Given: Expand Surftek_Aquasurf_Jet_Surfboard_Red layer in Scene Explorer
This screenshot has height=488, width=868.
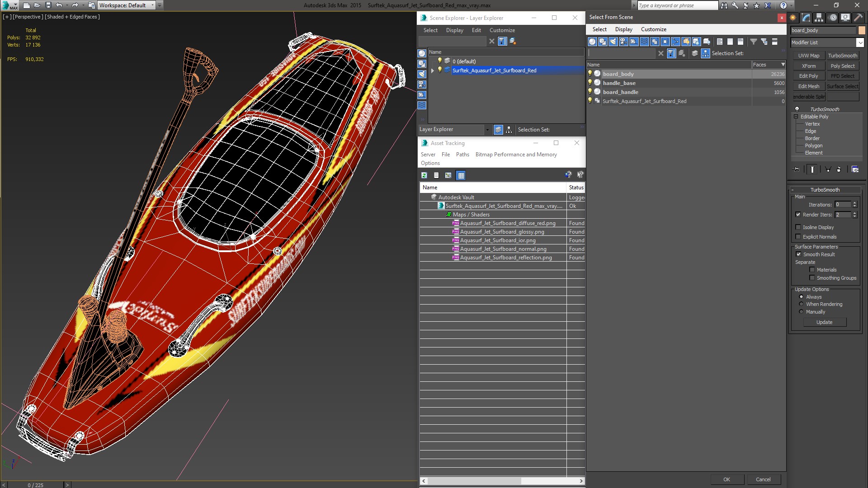Looking at the screenshot, I should pyautogui.click(x=433, y=70).
